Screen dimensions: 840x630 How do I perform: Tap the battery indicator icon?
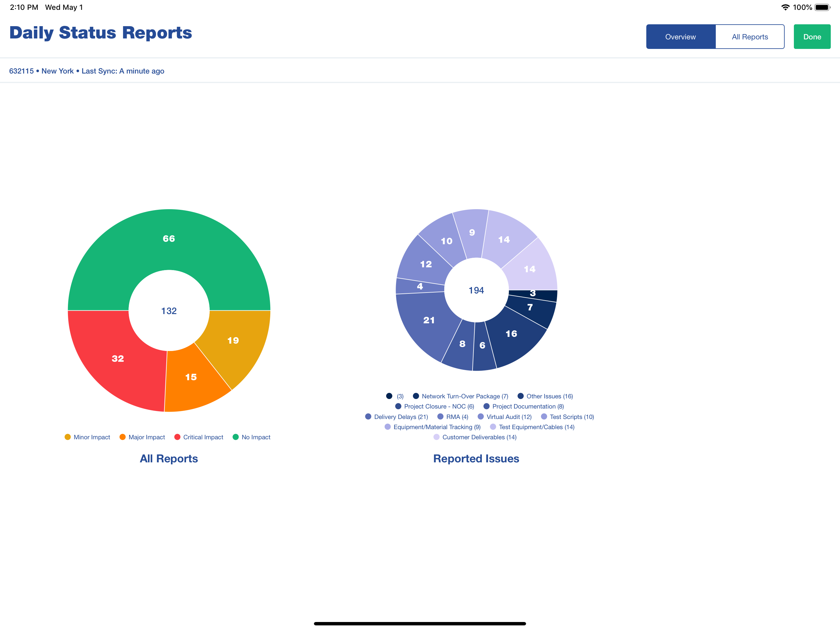click(822, 7)
